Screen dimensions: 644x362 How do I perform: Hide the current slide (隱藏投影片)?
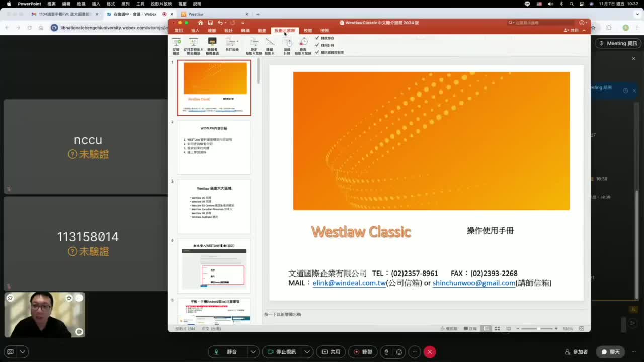click(x=270, y=45)
